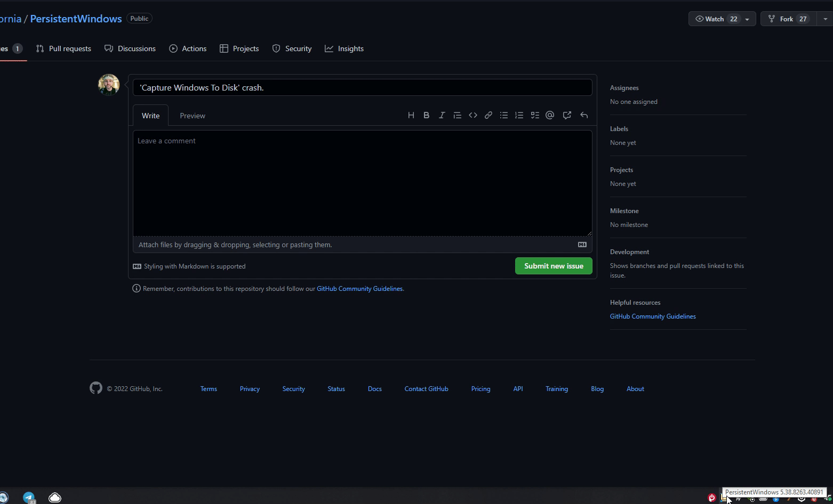The image size is (833, 504).
Task: Click 'No one assigned' under Assignees
Action: point(634,102)
